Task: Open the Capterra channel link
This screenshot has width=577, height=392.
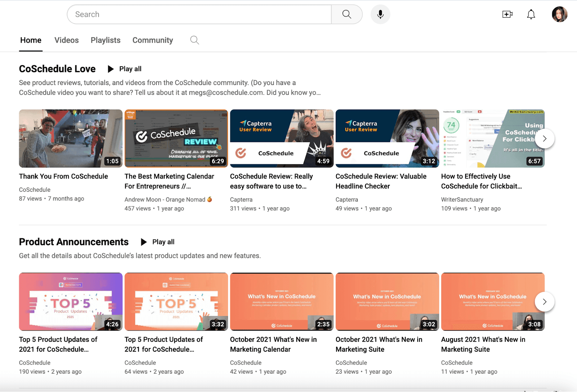Action: (x=241, y=199)
